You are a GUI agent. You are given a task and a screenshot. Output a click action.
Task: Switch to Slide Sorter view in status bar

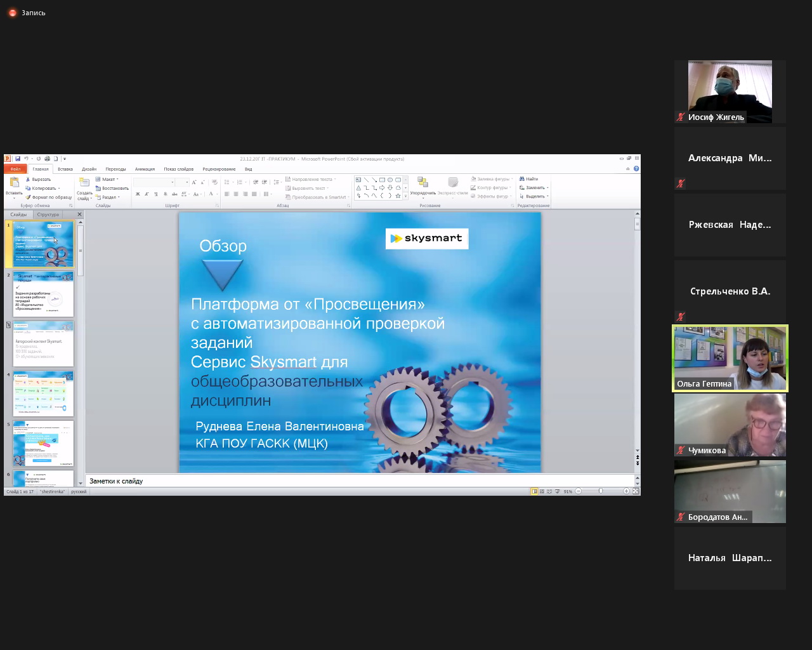pyautogui.click(x=542, y=491)
